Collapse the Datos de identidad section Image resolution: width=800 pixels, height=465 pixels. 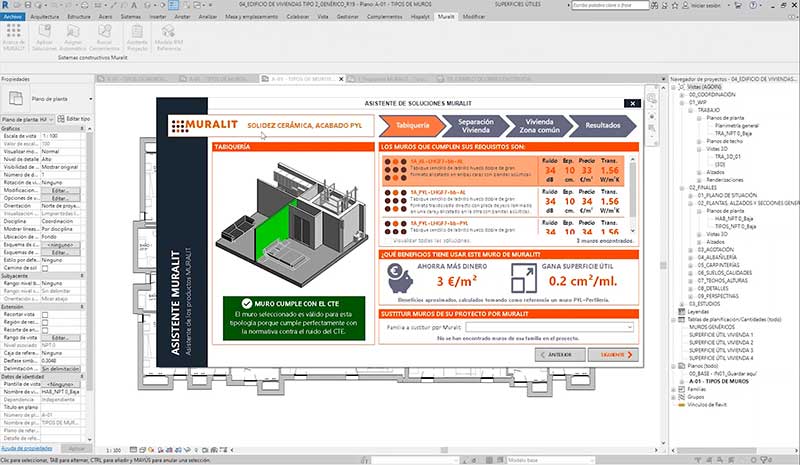[x=83, y=377]
